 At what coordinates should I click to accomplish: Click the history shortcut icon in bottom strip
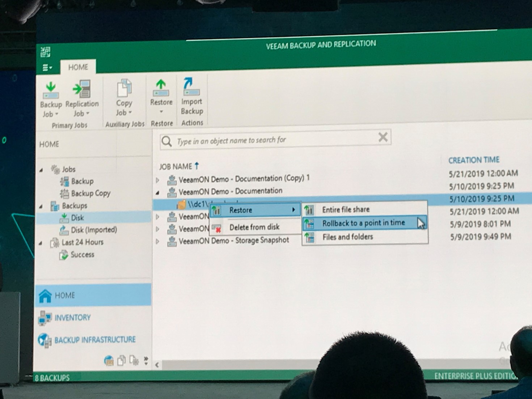(134, 360)
